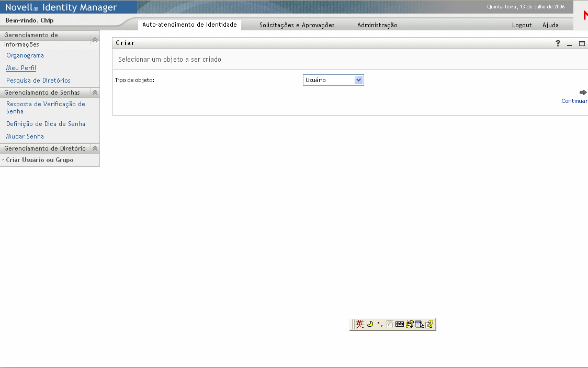The height and width of the screenshot is (368, 588).
Task: Open Mudar Senha link
Action: [x=25, y=136]
